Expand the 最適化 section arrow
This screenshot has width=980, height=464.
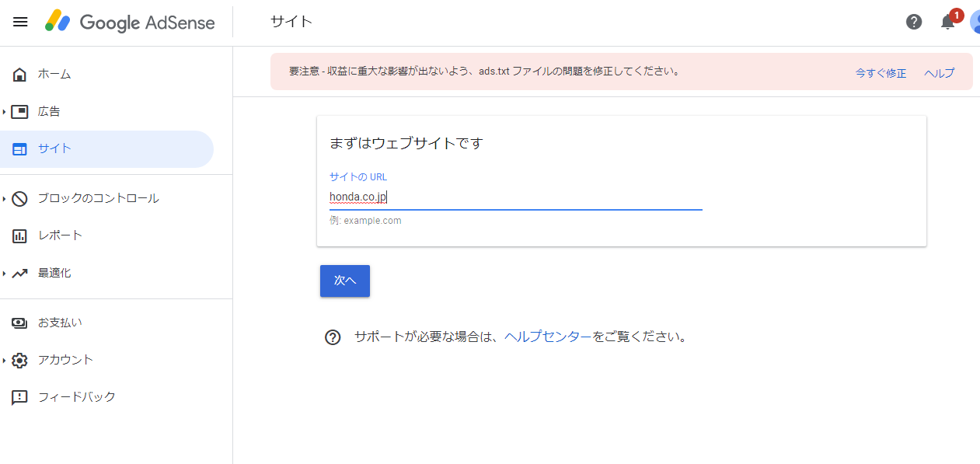(x=4, y=274)
